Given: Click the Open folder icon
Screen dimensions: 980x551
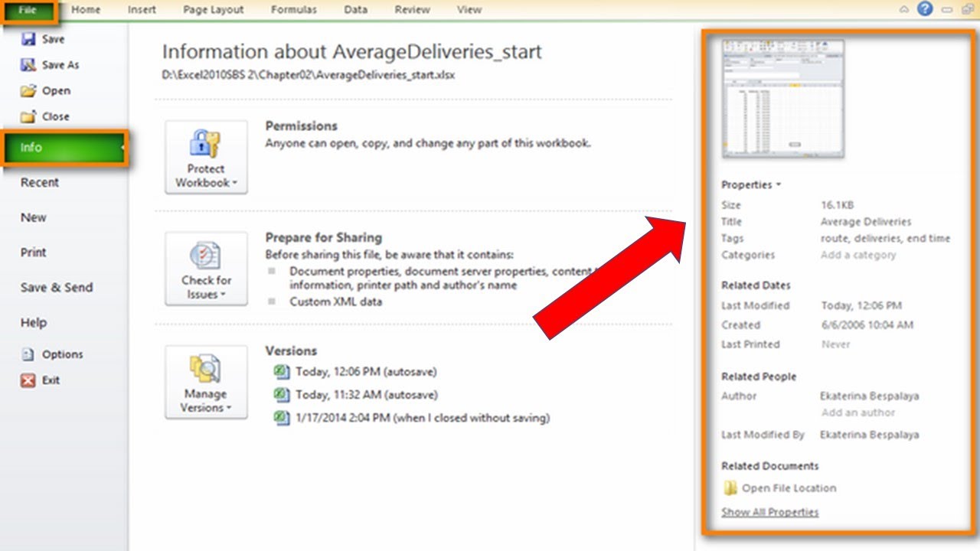Looking at the screenshot, I should click(x=28, y=91).
